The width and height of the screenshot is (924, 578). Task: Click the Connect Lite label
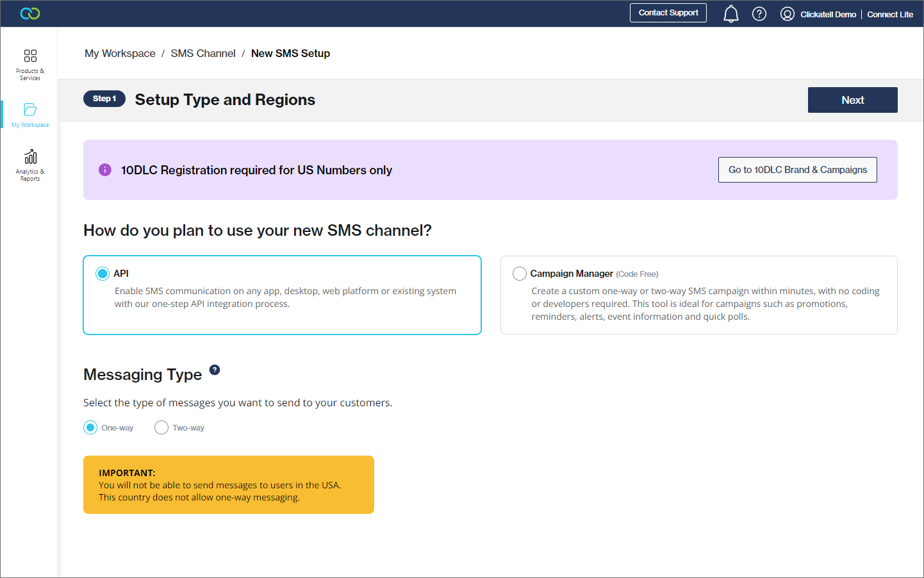tap(890, 14)
